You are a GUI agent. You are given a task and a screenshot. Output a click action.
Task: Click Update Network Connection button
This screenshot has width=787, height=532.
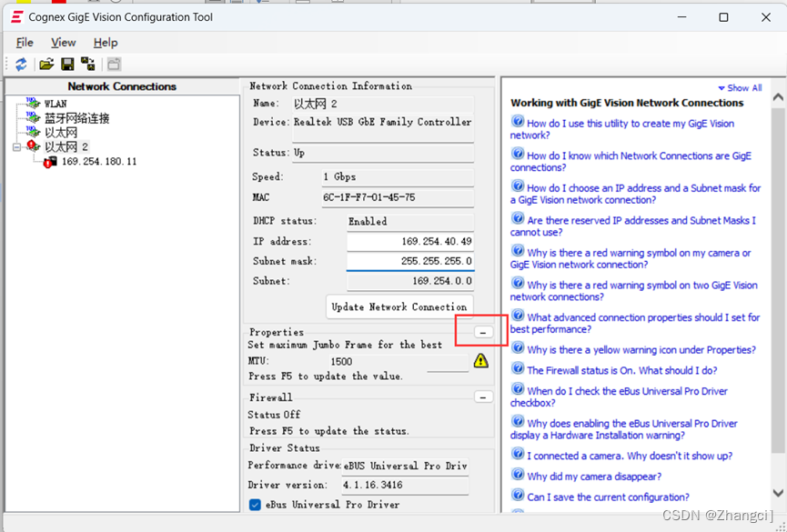[399, 306]
